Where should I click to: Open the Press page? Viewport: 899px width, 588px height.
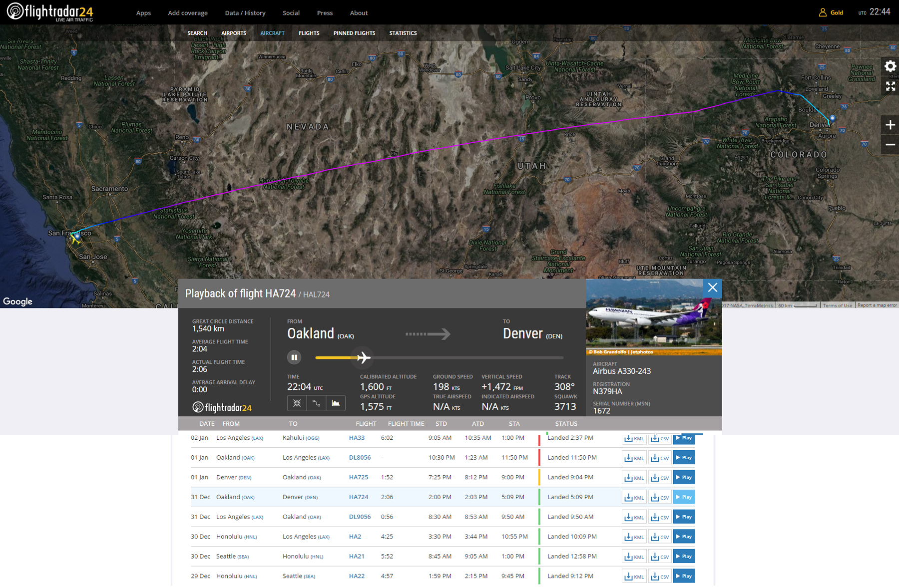tap(325, 13)
